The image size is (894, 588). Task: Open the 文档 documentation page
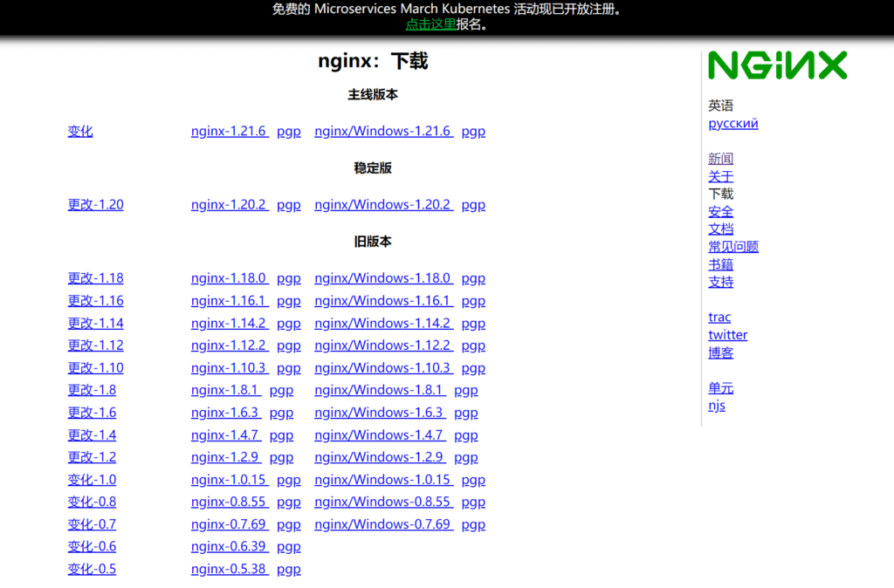pos(720,229)
